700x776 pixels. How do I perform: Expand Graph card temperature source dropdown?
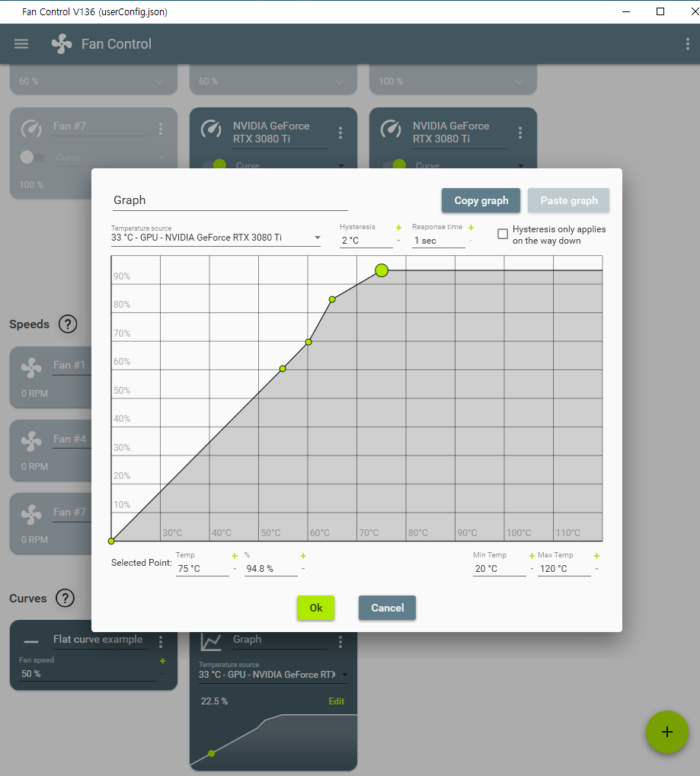pyautogui.click(x=273, y=675)
